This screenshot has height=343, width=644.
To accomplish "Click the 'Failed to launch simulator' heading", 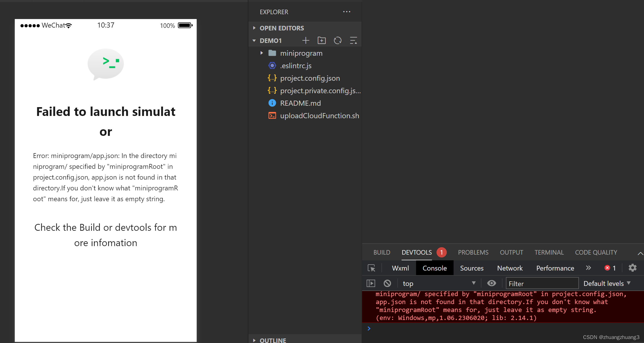I will click(x=106, y=122).
